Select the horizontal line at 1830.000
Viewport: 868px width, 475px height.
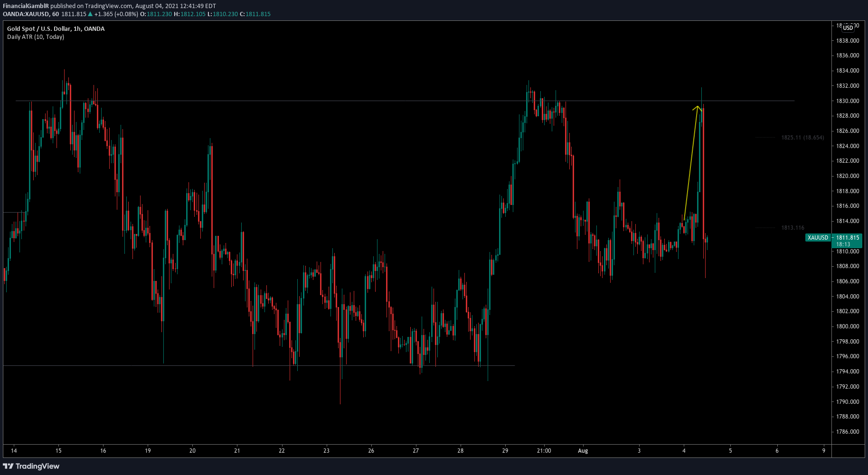click(405, 101)
